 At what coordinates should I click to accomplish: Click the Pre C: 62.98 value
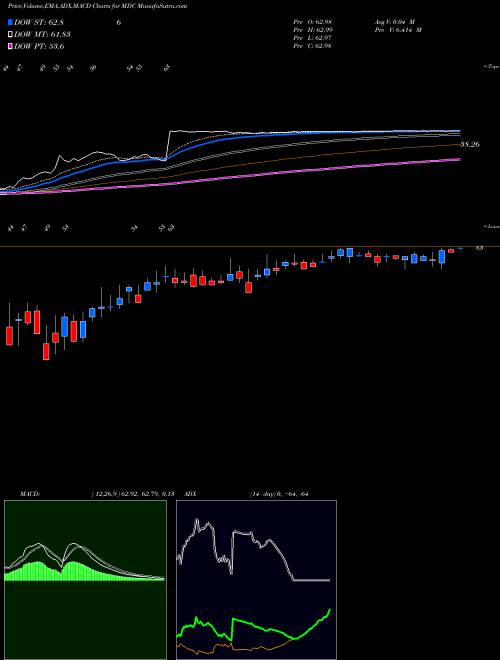(x=312, y=46)
